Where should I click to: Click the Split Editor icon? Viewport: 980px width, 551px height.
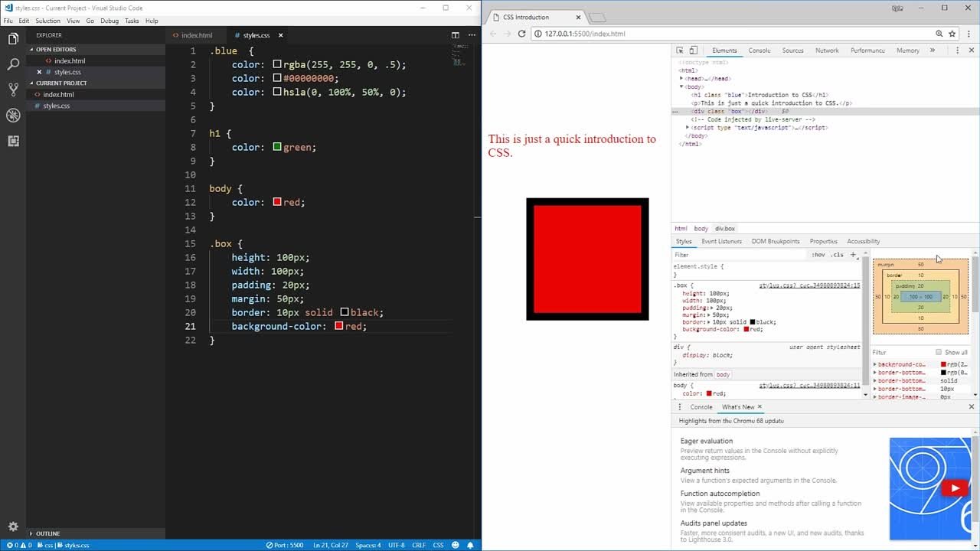pyautogui.click(x=455, y=35)
